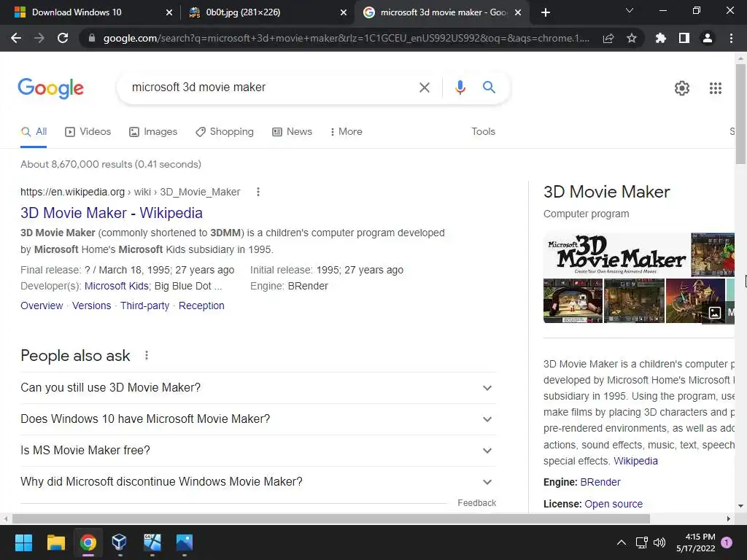
Task: Follow the Open source license link
Action: tap(614, 504)
